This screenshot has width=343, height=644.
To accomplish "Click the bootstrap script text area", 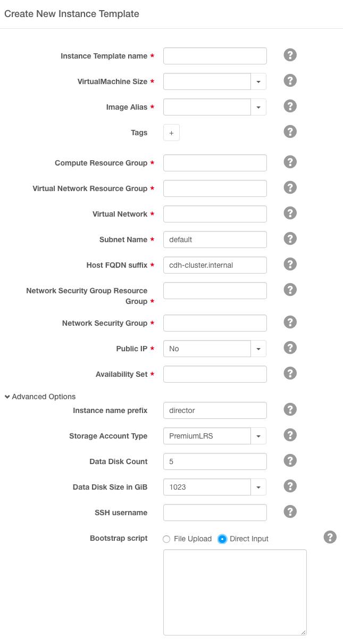I will click(x=235, y=592).
